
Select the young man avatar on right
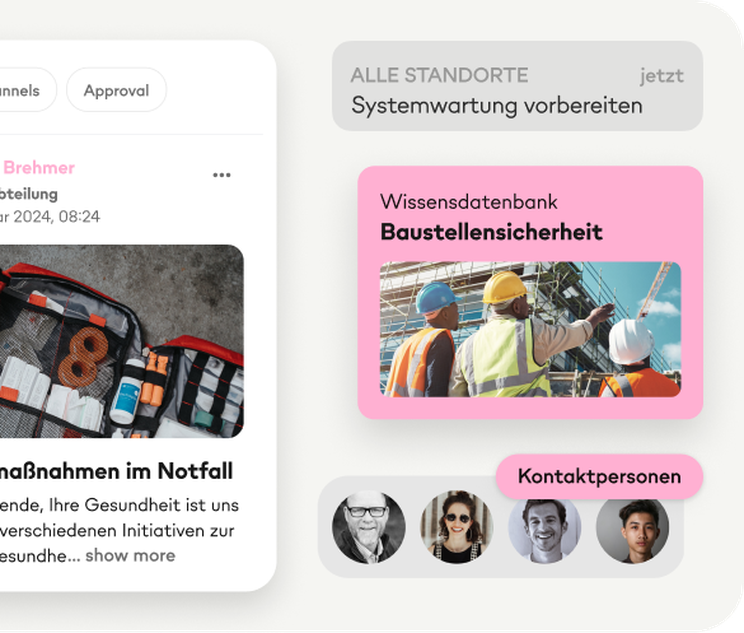(632, 529)
